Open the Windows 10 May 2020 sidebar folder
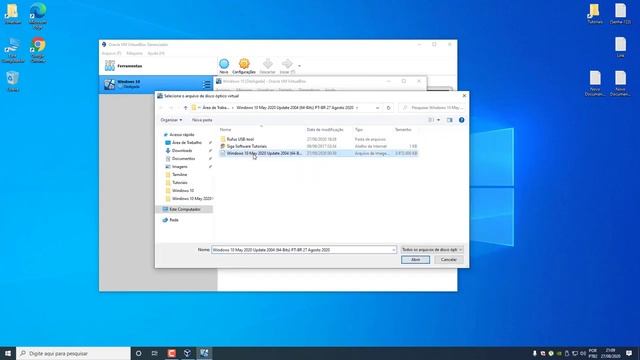The image size is (640, 360). click(x=191, y=199)
